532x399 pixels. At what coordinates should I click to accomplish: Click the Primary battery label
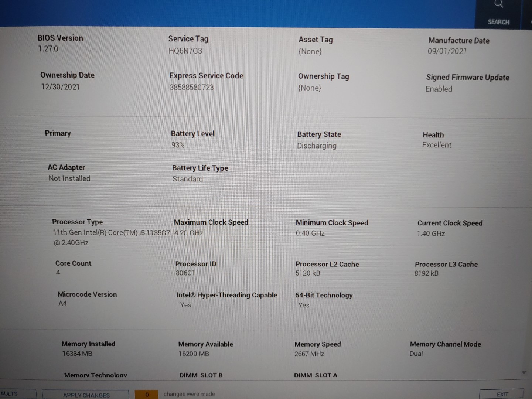(x=58, y=133)
